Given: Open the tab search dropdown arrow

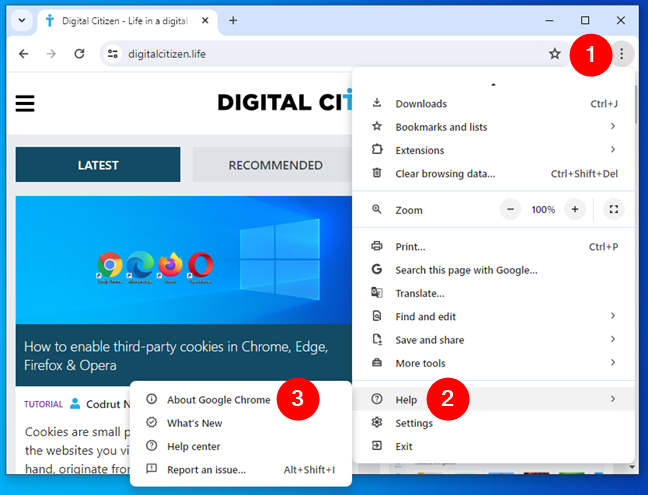Looking at the screenshot, I should pos(22,20).
